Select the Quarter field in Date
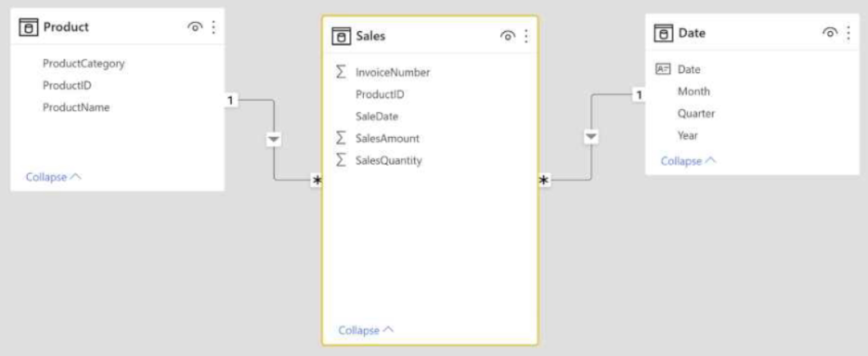This screenshot has width=868, height=356. [697, 113]
